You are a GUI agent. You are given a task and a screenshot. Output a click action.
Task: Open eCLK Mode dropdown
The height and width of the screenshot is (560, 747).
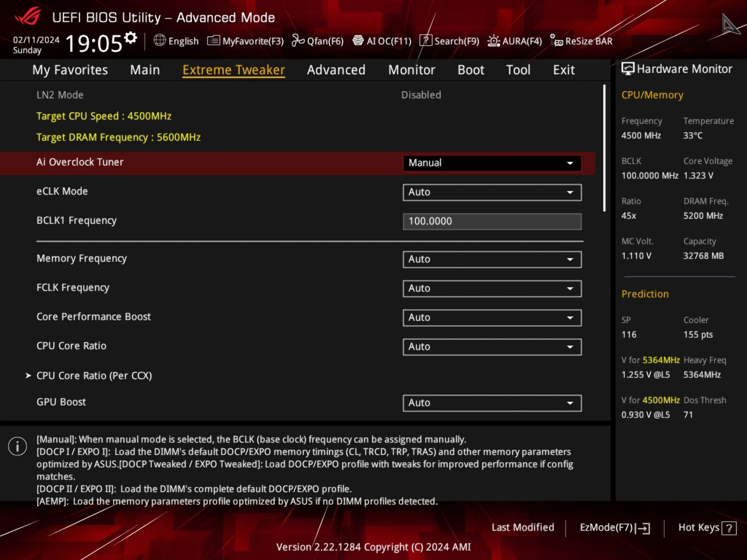point(492,192)
